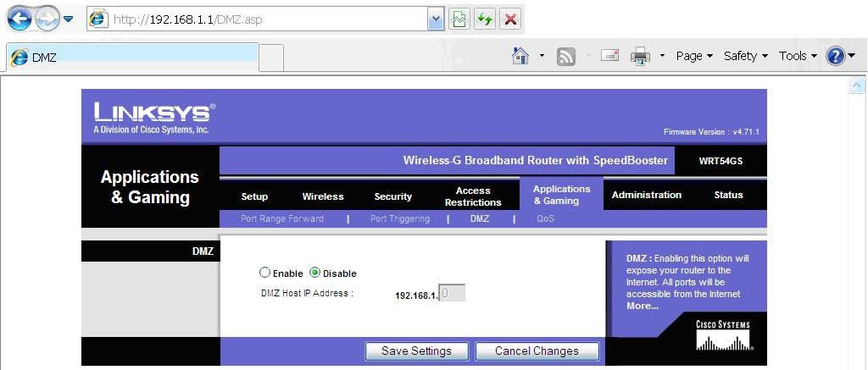Screen dimensions: 868x370
Task: Select the DMZ sub-tab link
Action: click(480, 218)
